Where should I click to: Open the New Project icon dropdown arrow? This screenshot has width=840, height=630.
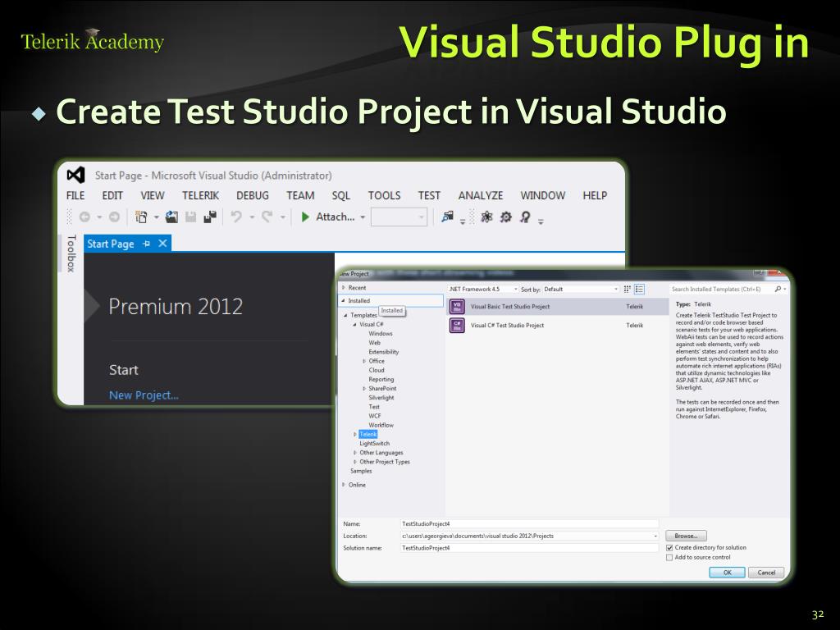pos(157,217)
